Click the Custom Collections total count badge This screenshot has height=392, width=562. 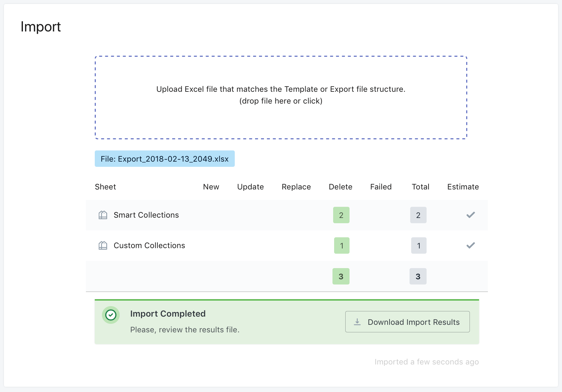point(418,245)
